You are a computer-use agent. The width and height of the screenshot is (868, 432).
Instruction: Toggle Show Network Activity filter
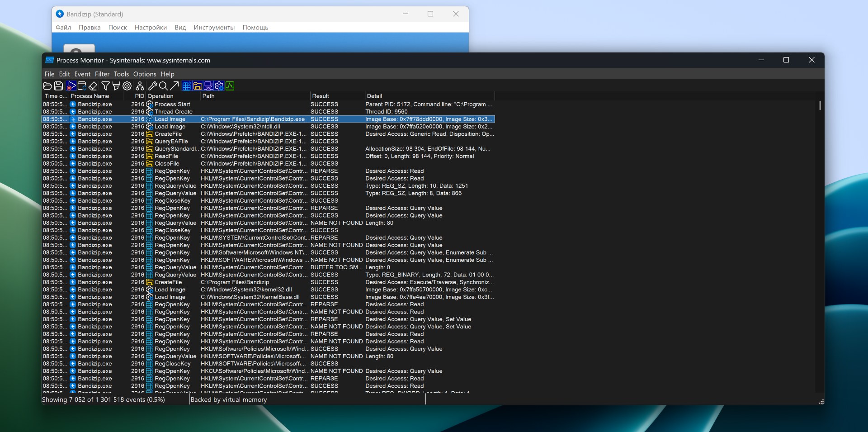tap(208, 86)
